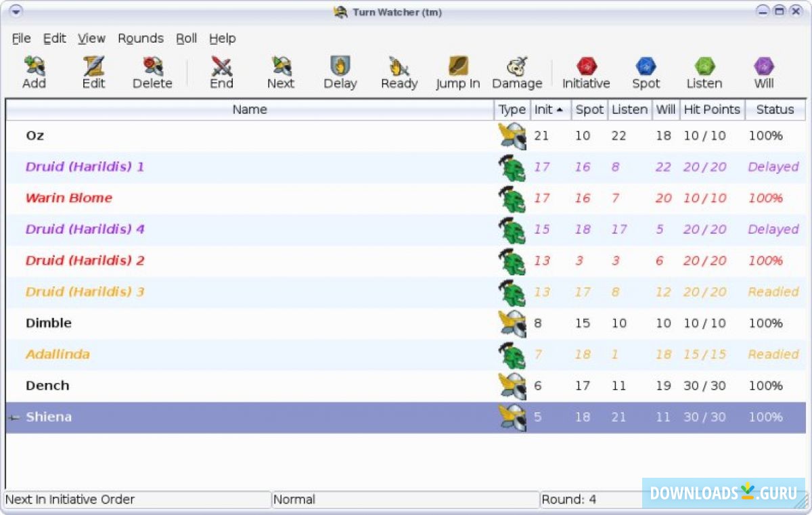
Task: Select the Warin Blome row
Action: pyautogui.click(x=406, y=198)
